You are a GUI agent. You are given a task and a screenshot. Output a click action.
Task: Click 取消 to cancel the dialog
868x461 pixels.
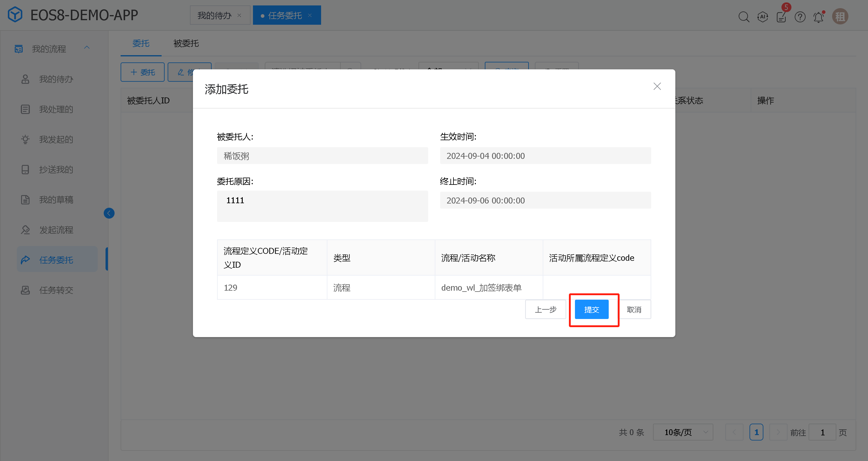point(634,309)
